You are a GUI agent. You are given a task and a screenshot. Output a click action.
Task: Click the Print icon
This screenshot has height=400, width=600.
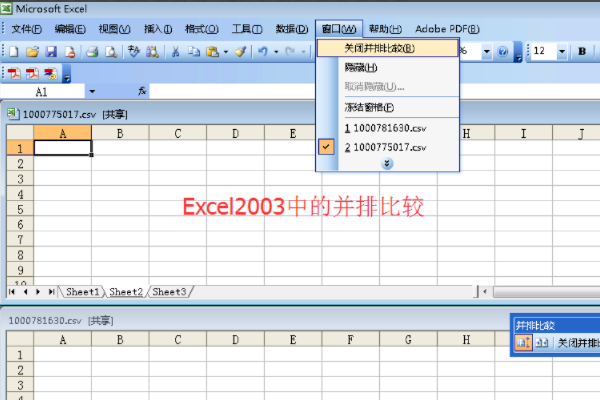point(92,51)
